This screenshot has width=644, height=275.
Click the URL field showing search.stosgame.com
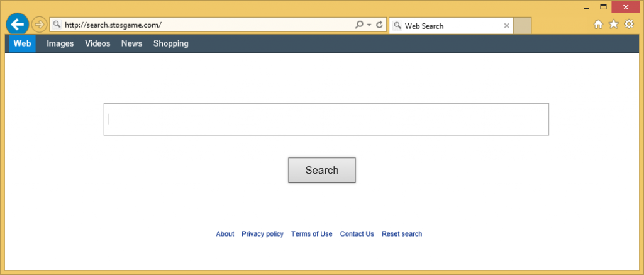(201, 25)
